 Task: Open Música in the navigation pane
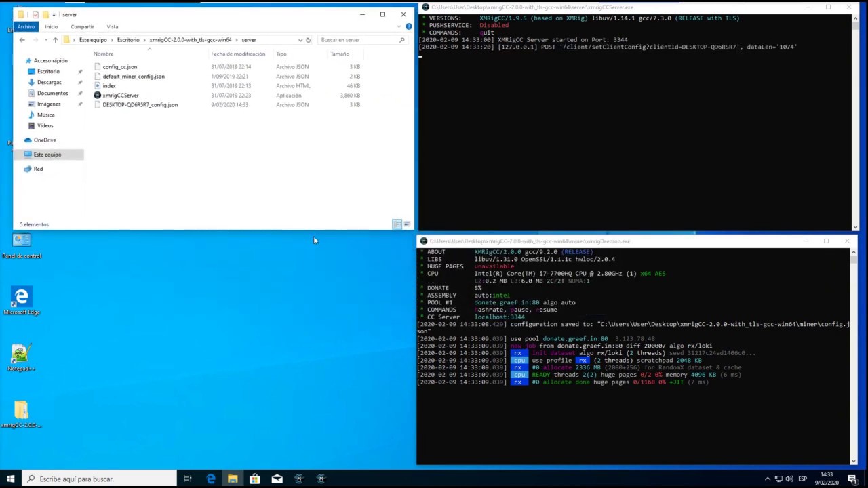45,115
